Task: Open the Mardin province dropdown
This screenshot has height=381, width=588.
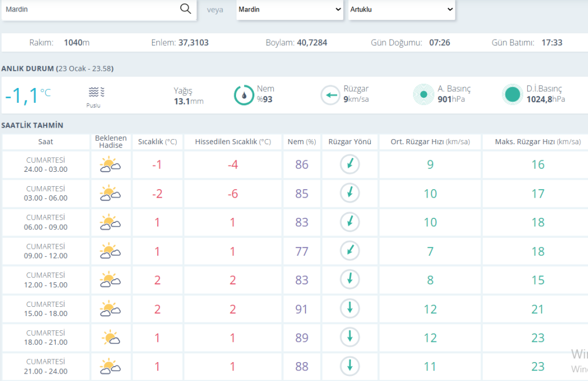Action: point(289,10)
